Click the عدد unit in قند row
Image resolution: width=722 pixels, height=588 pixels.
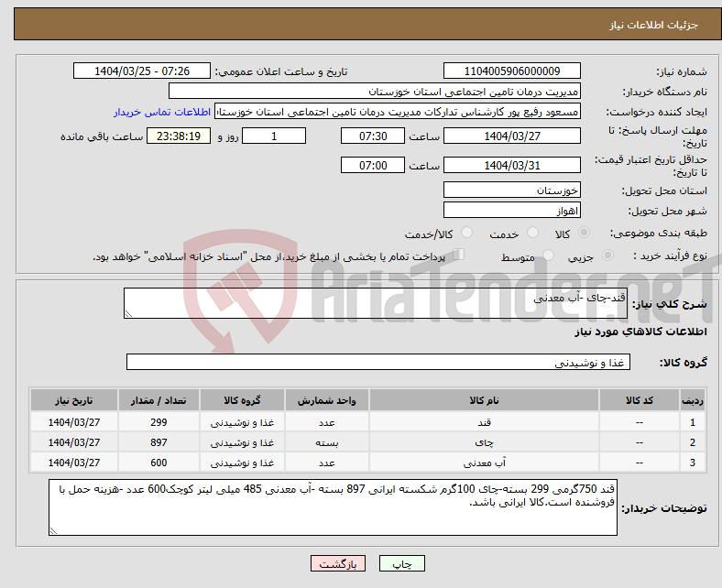(326, 422)
